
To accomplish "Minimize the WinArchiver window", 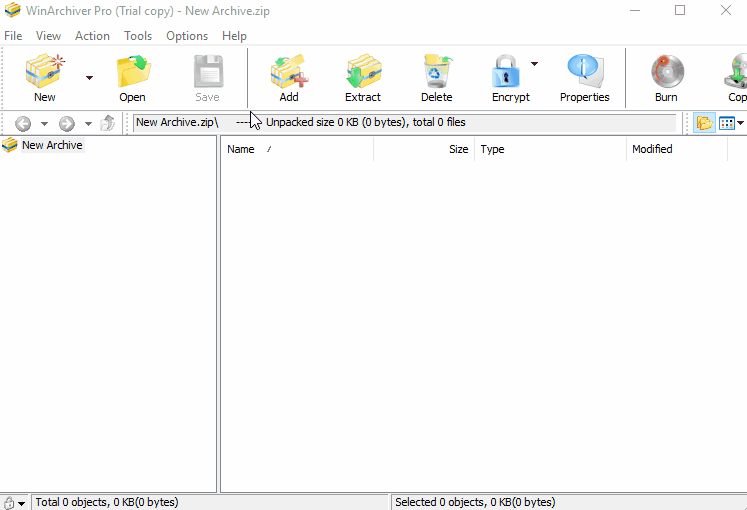I will tap(635, 10).
